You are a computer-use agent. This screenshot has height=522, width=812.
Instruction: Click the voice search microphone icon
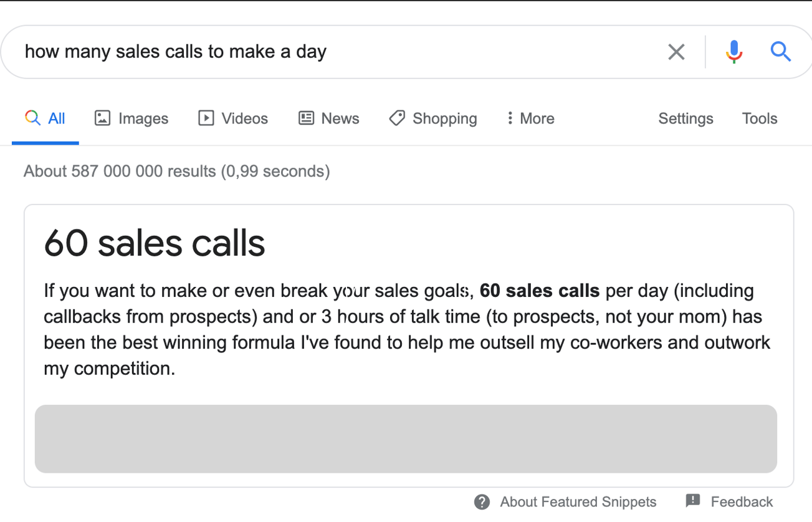pos(734,52)
